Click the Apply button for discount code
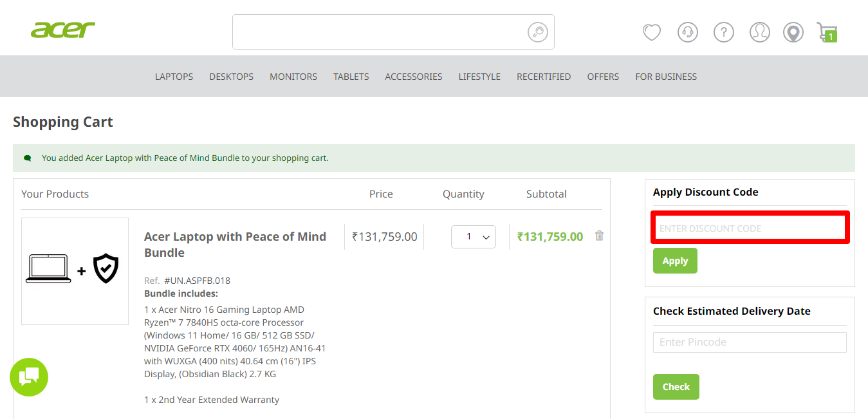This screenshot has width=868, height=419. (x=674, y=260)
